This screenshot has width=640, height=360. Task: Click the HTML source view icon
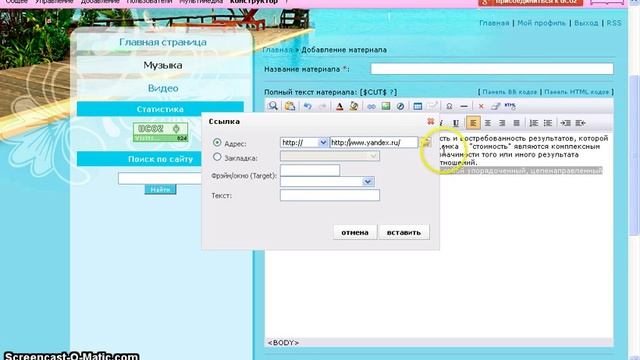pyautogui.click(x=510, y=106)
